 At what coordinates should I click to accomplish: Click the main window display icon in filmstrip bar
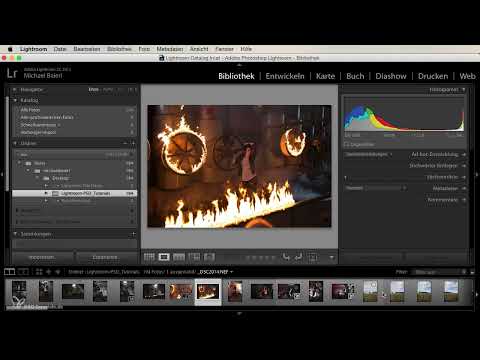(x=10, y=272)
